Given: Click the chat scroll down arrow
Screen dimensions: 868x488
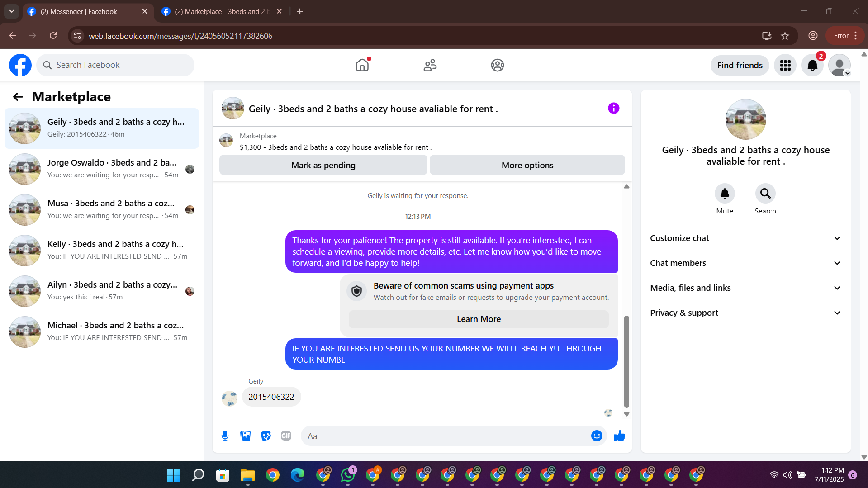Looking at the screenshot, I should [626, 414].
